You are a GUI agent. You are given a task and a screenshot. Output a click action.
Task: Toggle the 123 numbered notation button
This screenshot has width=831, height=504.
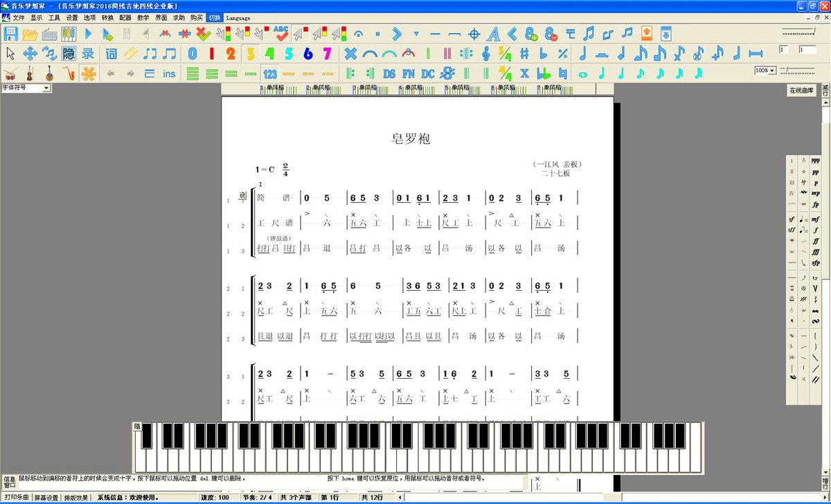(270, 74)
